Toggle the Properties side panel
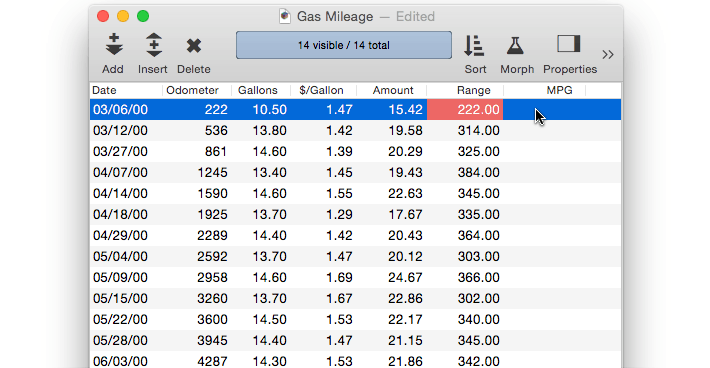This screenshot has width=710, height=368. (x=569, y=44)
